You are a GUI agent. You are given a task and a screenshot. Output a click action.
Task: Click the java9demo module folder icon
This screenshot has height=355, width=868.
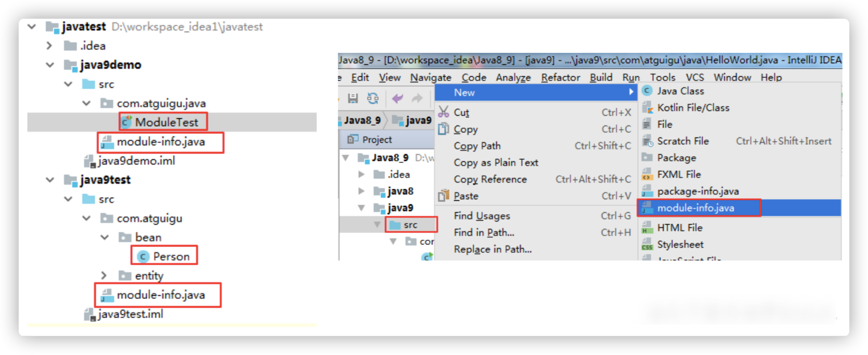coord(71,65)
